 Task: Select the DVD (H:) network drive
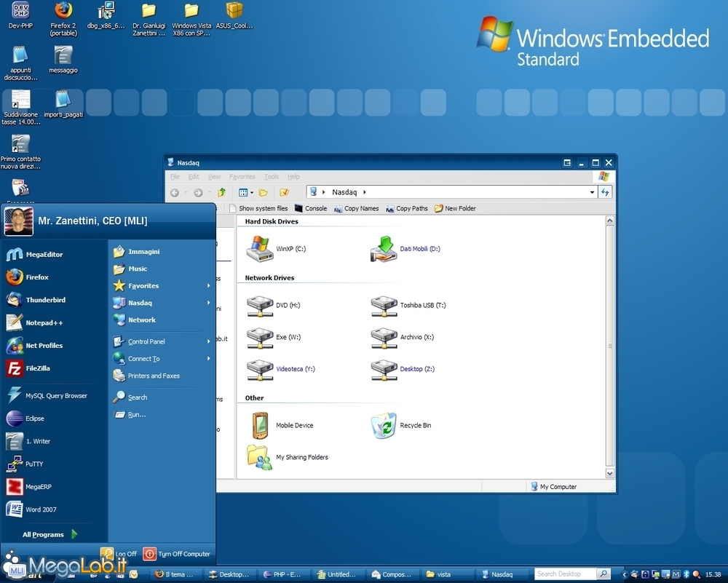273,306
